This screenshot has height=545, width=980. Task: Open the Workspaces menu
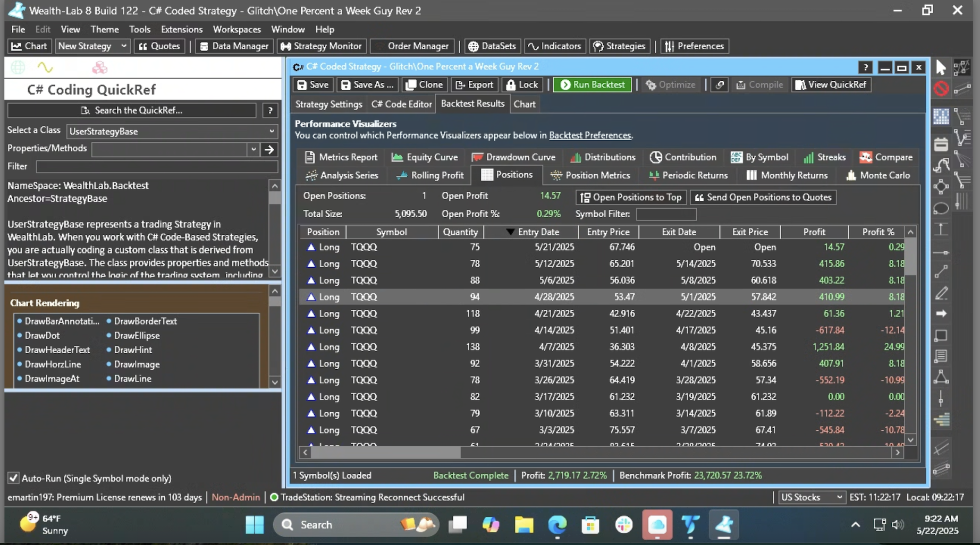pyautogui.click(x=236, y=29)
